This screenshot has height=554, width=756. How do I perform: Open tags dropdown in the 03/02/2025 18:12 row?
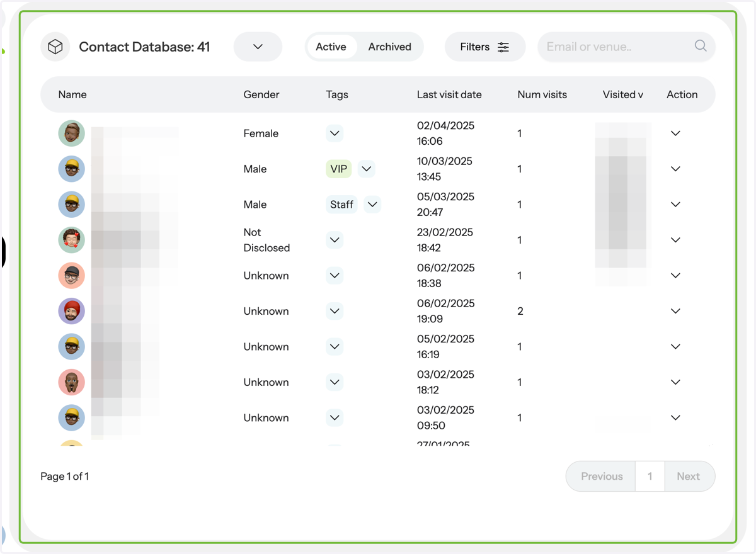point(335,382)
